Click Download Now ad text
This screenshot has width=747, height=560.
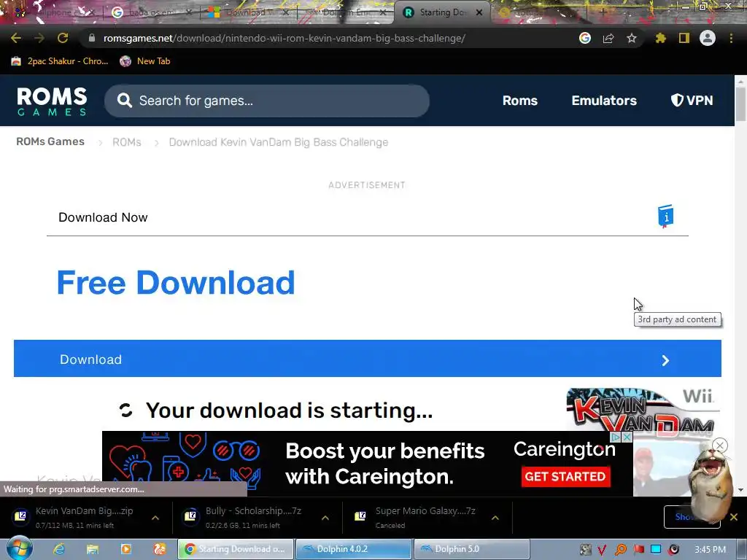coord(103,217)
